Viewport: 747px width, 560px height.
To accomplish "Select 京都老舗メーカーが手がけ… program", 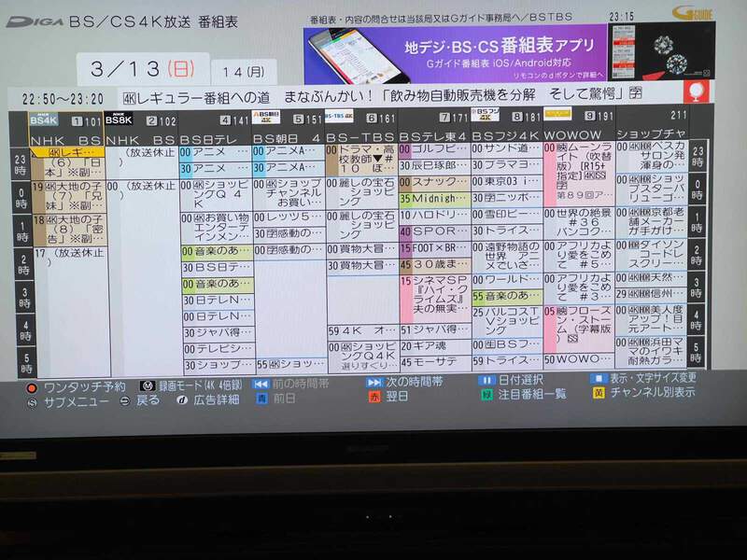I will (x=651, y=221).
